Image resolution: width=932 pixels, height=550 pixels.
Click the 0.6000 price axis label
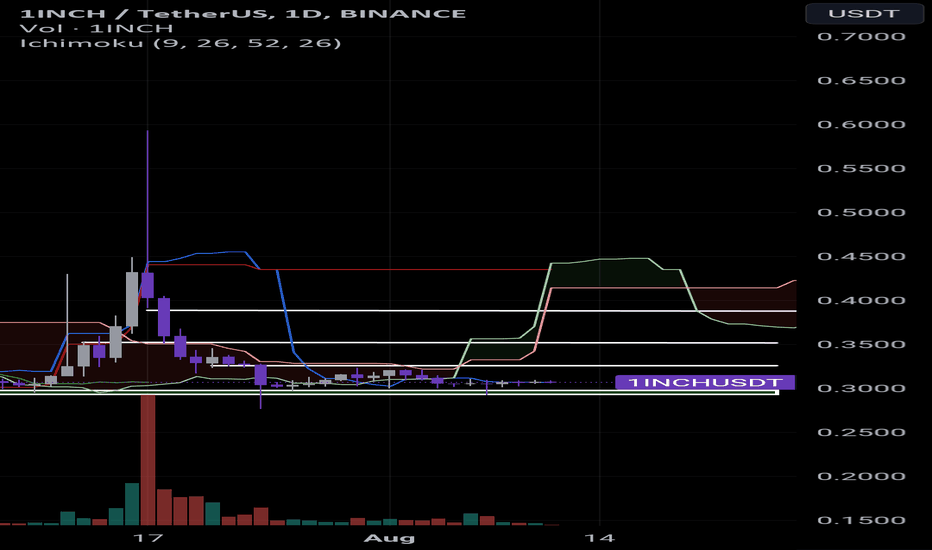[x=861, y=124]
